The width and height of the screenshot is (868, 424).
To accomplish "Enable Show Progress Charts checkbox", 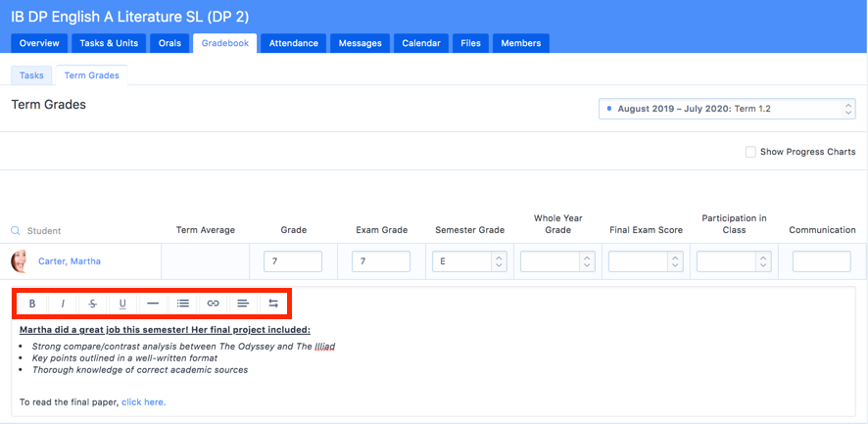I will click(x=750, y=152).
